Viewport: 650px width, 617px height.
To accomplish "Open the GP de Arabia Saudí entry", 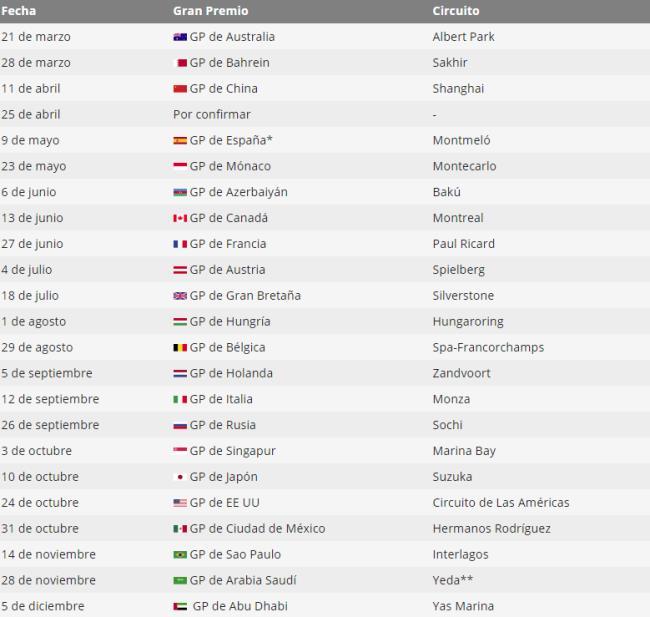I will coord(242,581).
